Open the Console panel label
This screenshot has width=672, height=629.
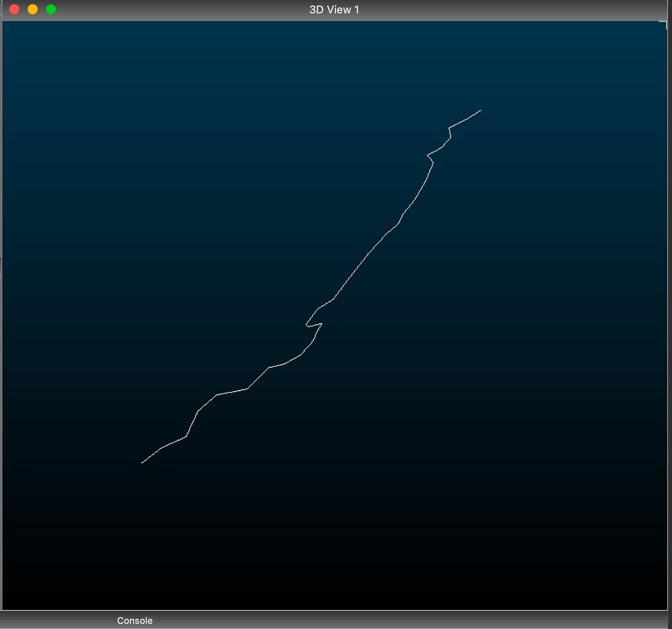tap(135, 621)
